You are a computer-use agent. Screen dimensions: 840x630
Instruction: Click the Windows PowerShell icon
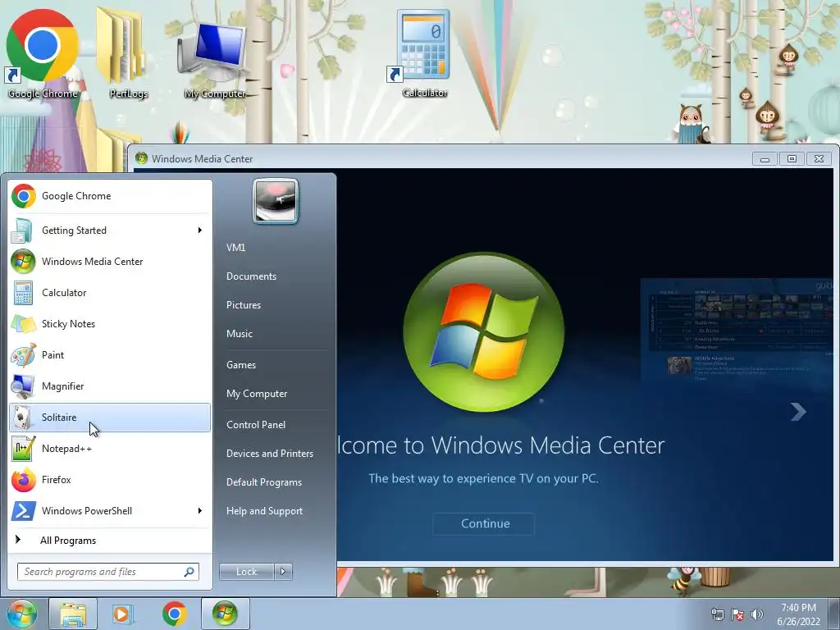pos(24,510)
